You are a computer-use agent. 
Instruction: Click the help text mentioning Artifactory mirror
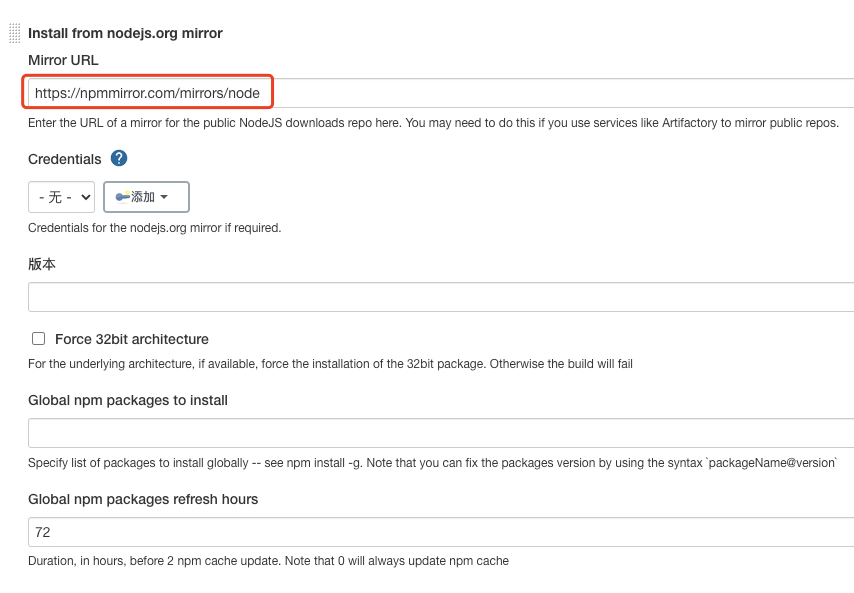[x=434, y=123]
